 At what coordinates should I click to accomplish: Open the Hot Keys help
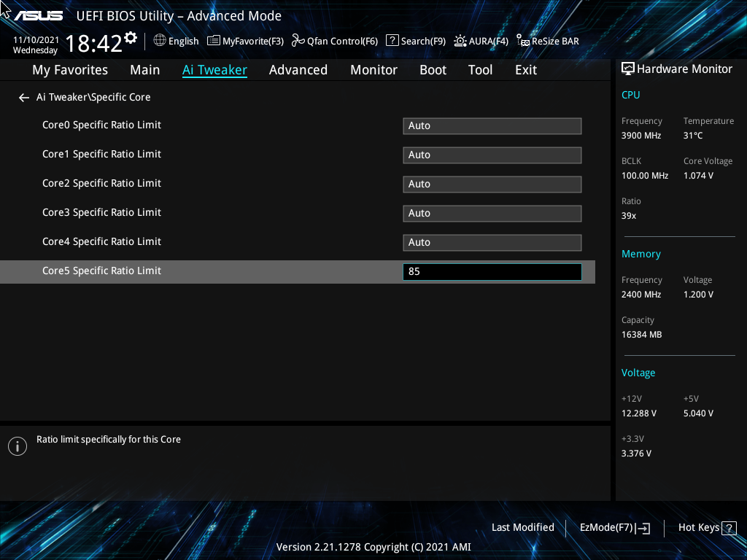(699, 528)
